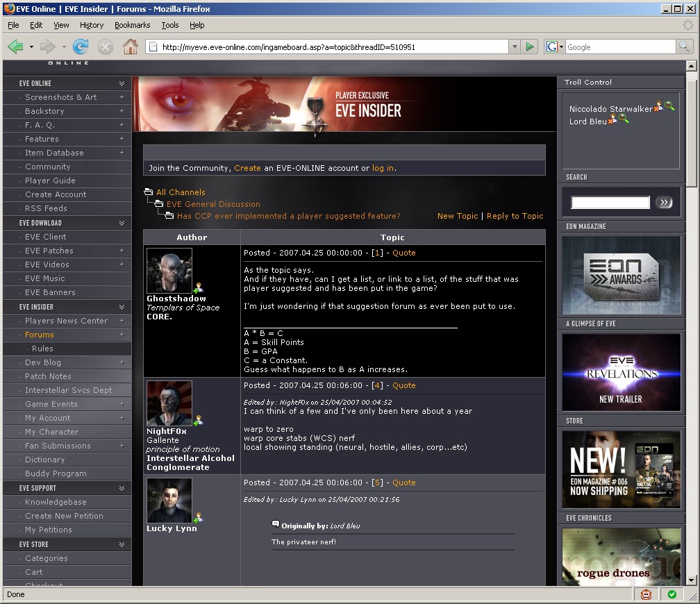Remove Niccolado Starwalker with the person icon
Viewport: 700px width, 604px height.
[x=658, y=106]
